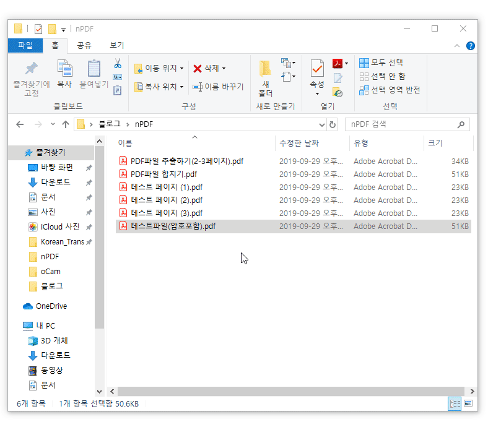Select 내 PC in the navigation pane
This screenshot has width=488, height=448.
(39, 326)
